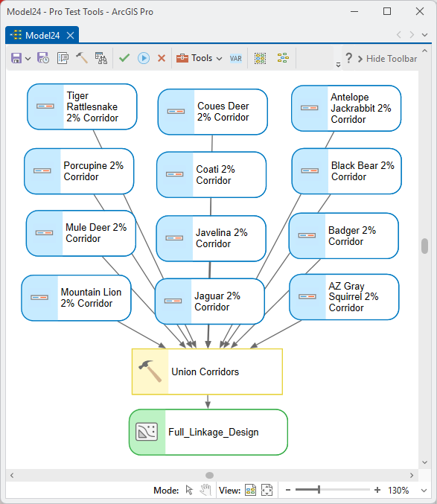437x504 pixels.
Task: Minimize the ArcGIS Pro window
Action: pos(354,12)
